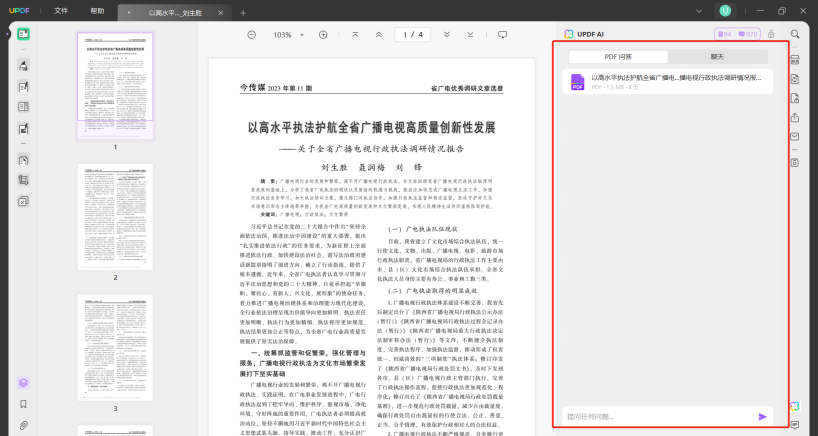
Task: Open the Fill and Sign tool
Action: pos(23,128)
